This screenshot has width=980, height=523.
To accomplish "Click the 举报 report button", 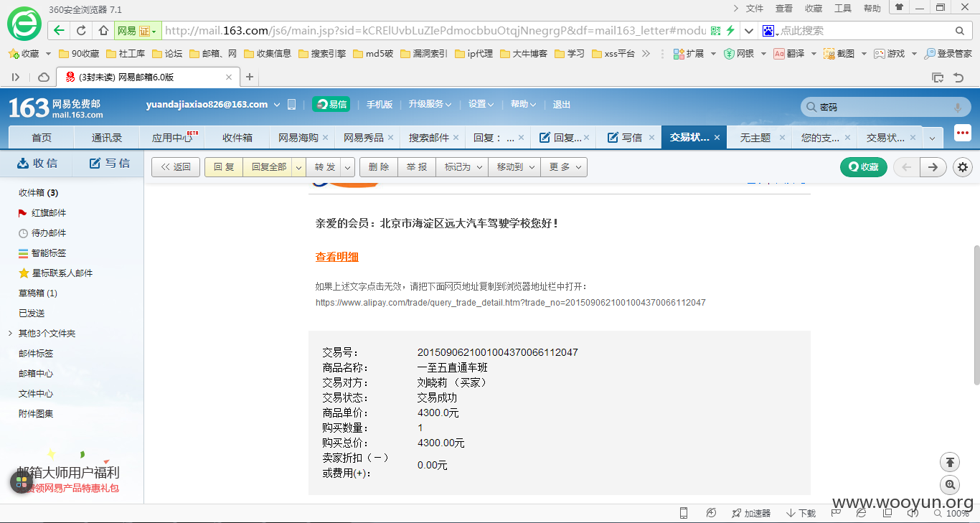I will (417, 167).
